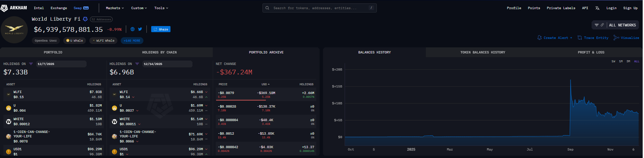Click the U token icon in first asset list
Viewport: 644px width, 158px height.
pos(9,108)
